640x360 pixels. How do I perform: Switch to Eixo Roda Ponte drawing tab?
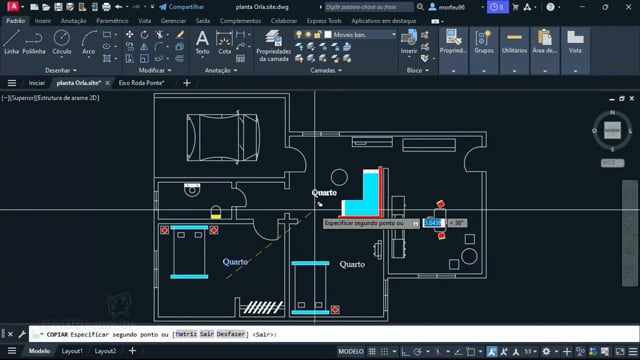pos(141,83)
